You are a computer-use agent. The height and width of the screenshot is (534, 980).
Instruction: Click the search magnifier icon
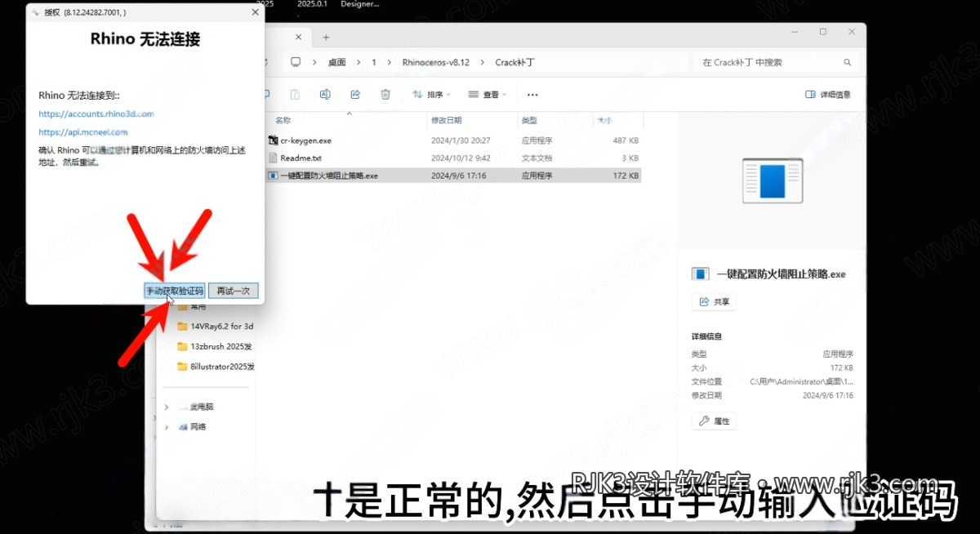point(848,62)
